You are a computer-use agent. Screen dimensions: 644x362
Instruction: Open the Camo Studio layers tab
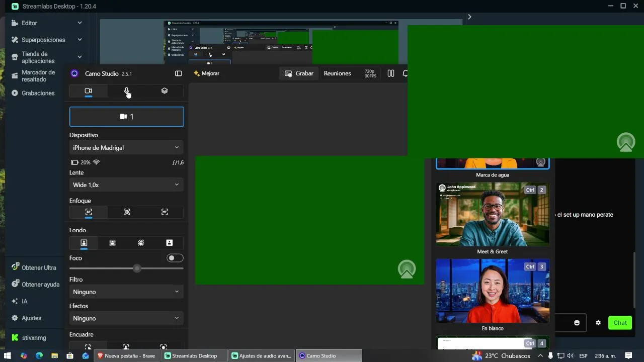tap(165, 91)
